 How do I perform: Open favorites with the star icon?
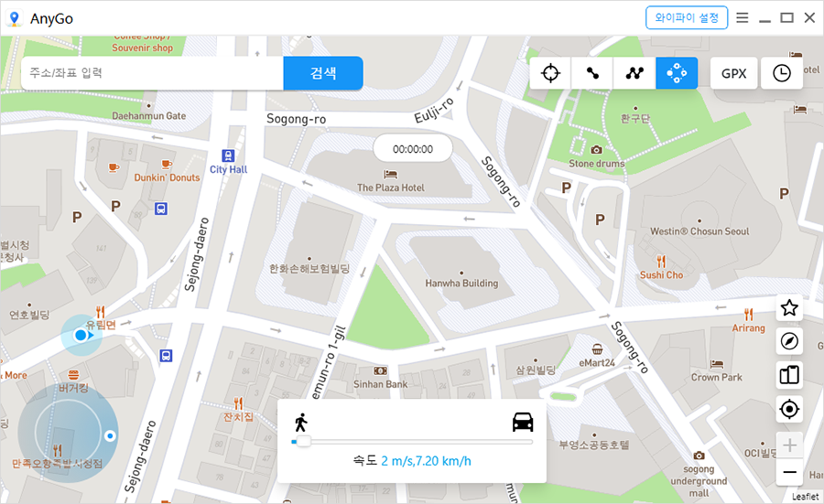click(x=789, y=308)
